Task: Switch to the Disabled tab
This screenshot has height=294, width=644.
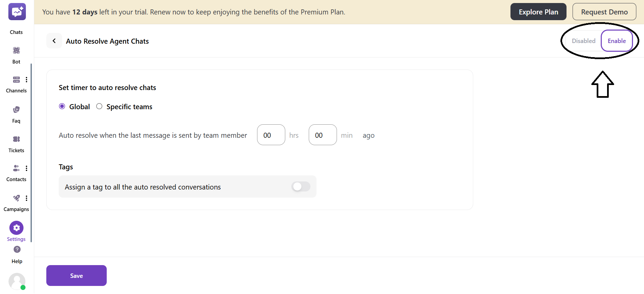Action: [x=583, y=41]
